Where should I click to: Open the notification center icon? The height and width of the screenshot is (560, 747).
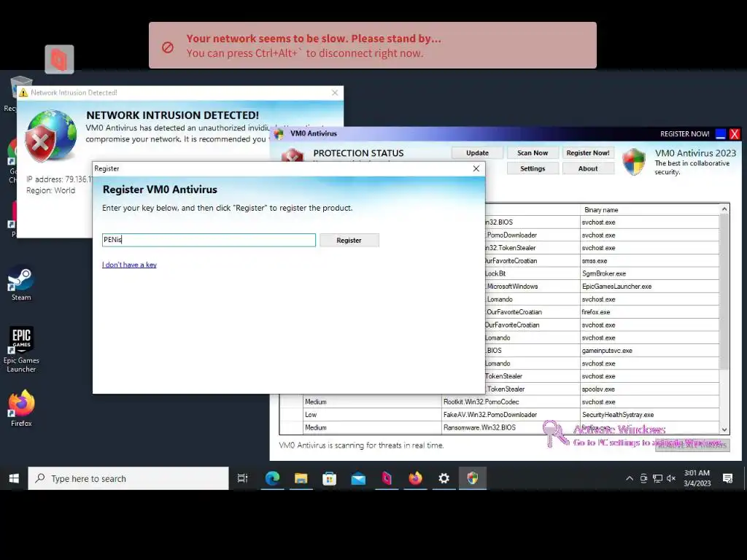click(x=727, y=478)
